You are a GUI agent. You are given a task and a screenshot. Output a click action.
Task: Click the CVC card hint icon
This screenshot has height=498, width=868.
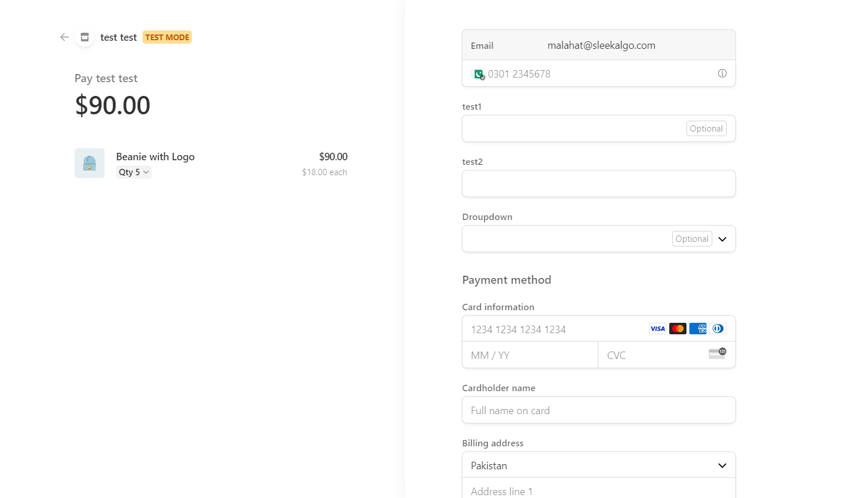tap(717, 353)
